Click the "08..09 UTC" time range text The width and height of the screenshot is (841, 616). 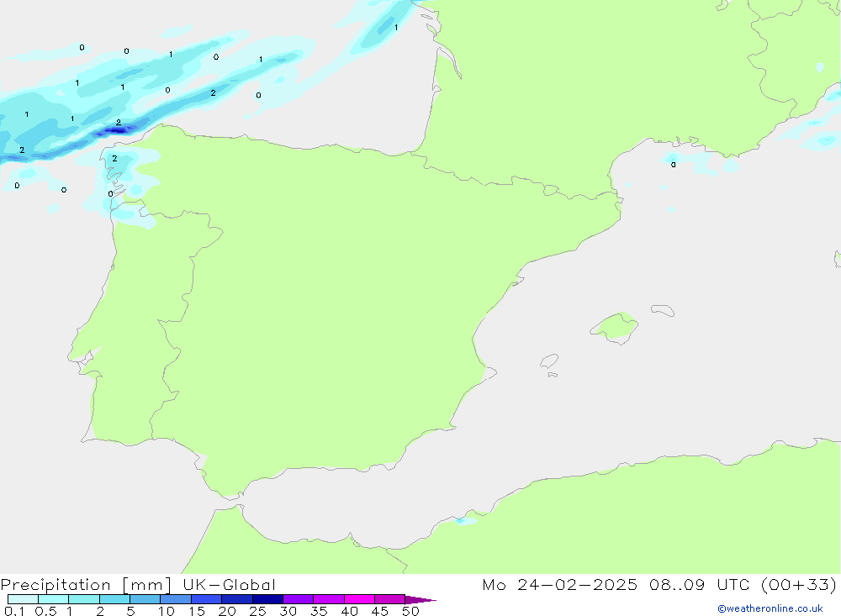700,584
